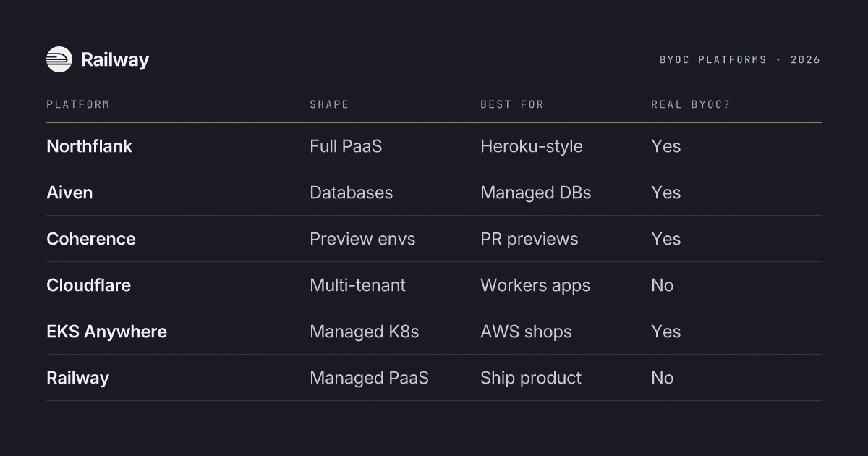Click the "Workers apps" cell
Viewport: 868px width, 456px height.
535,285
